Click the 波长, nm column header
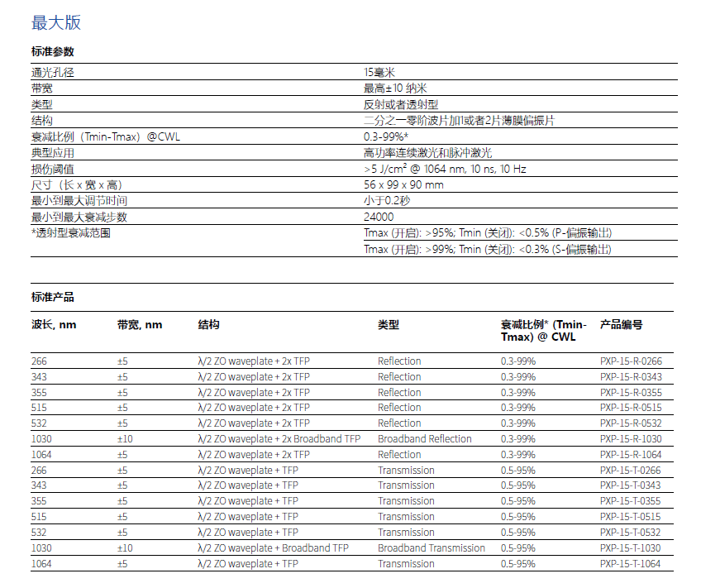The image size is (701, 588). click(54, 325)
